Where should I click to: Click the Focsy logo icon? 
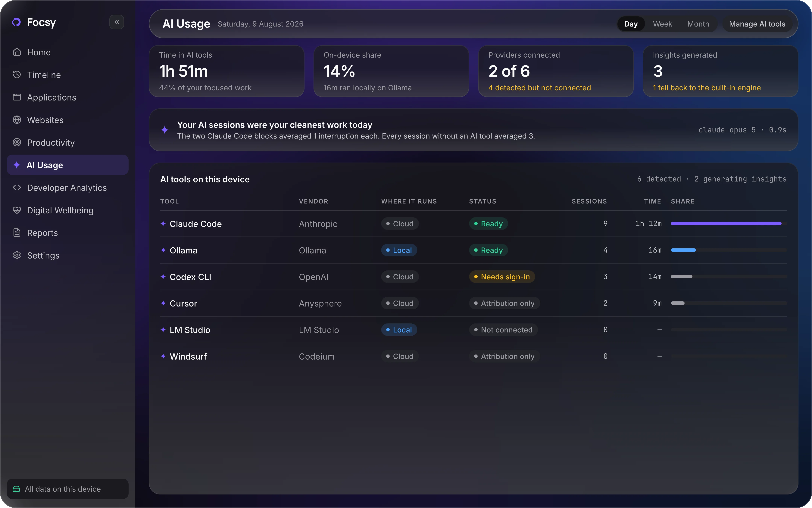pos(16,22)
